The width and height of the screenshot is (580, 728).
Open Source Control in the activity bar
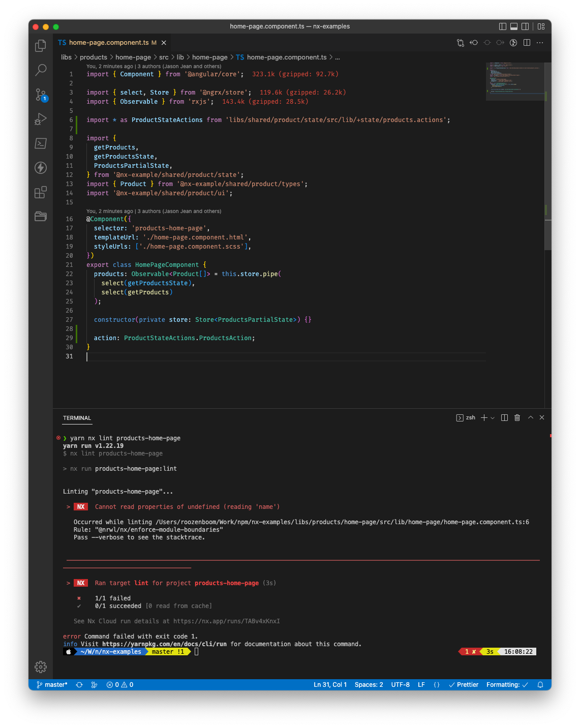pos(40,95)
